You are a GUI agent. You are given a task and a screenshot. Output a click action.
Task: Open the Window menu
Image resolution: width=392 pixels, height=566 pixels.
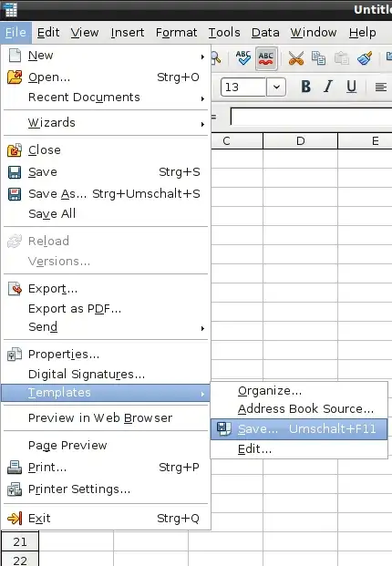(x=314, y=33)
